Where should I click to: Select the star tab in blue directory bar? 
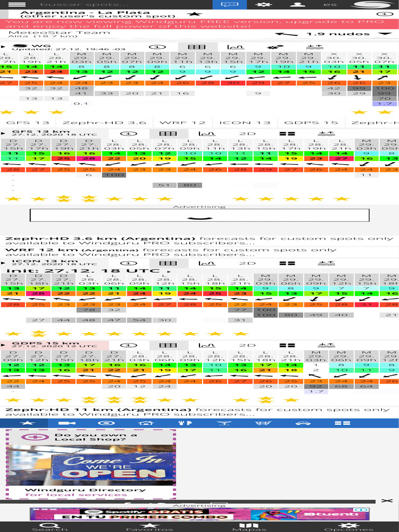(28, 423)
